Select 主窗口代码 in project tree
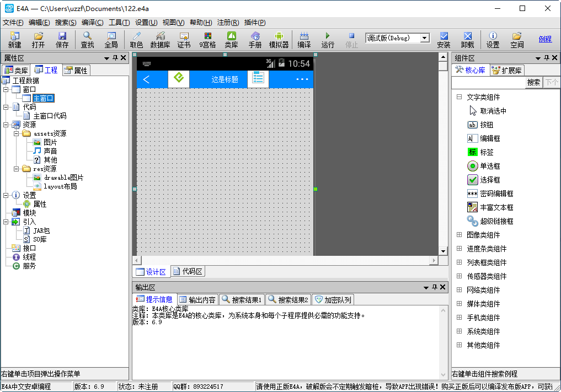561x392 pixels. pyautogui.click(x=45, y=116)
